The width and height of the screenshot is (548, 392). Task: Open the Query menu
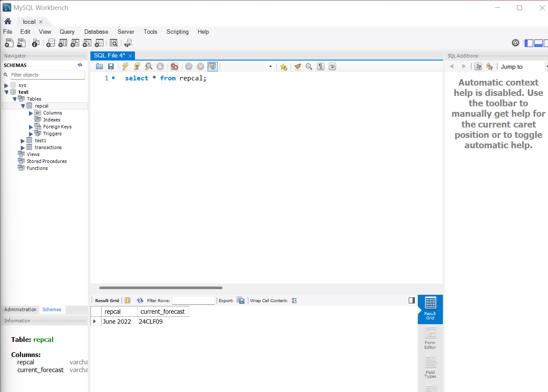(x=67, y=32)
